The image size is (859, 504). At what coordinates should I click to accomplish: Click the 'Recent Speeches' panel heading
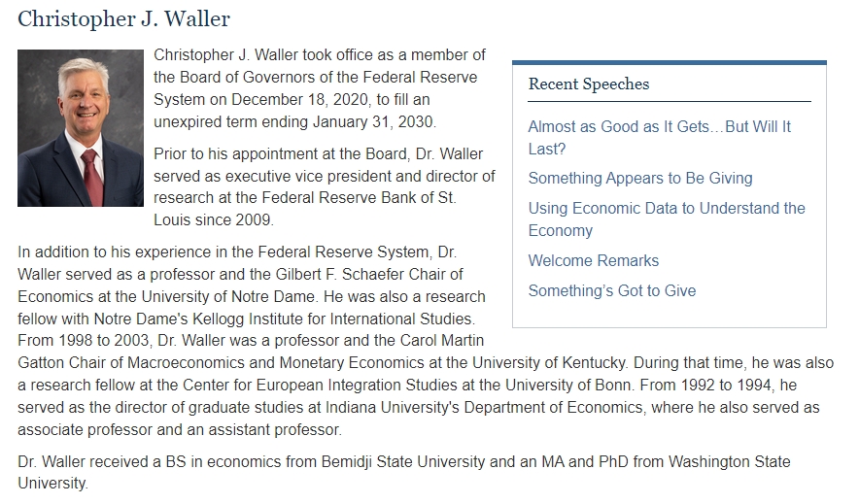[x=589, y=84]
